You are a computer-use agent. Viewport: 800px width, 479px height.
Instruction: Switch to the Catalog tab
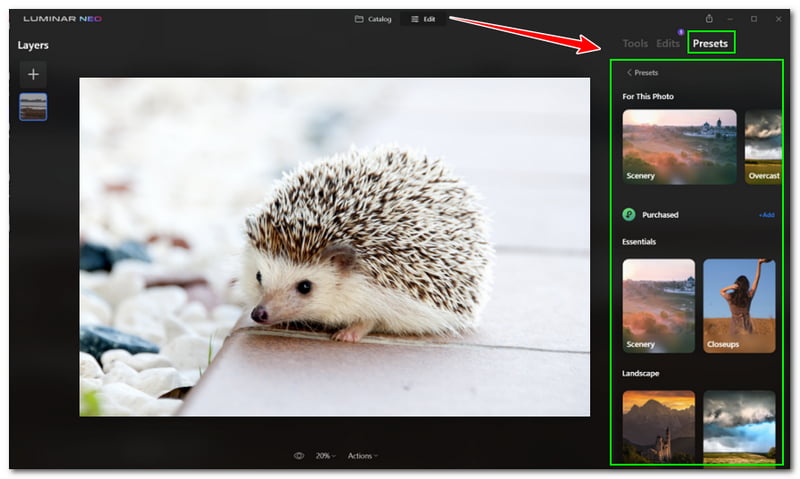(x=373, y=19)
